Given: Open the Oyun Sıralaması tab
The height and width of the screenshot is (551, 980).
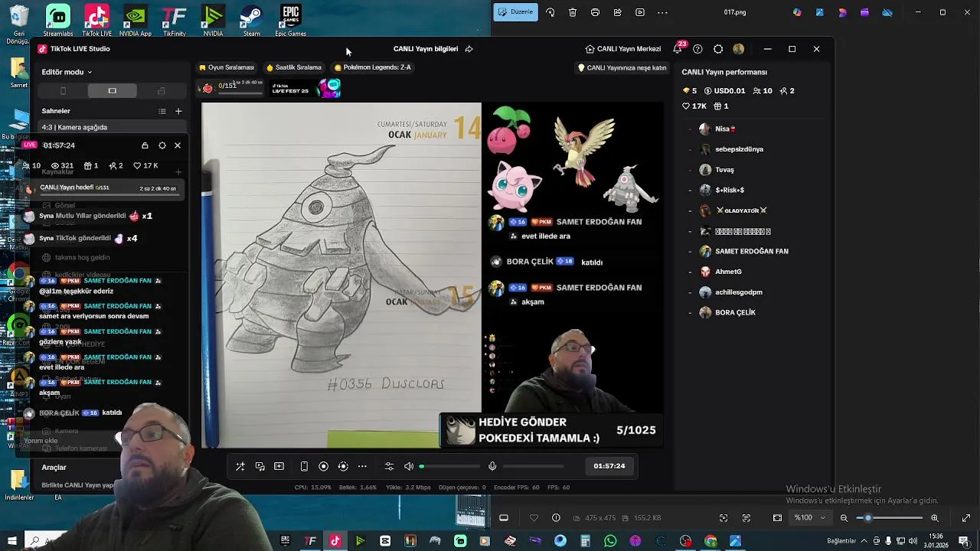Looking at the screenshot, I should pyautogui.click(x=227, y=67).
